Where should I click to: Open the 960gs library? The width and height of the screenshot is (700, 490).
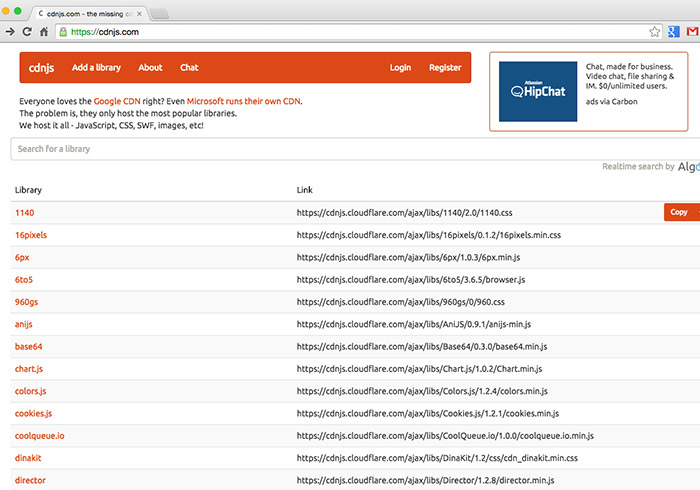26,302
